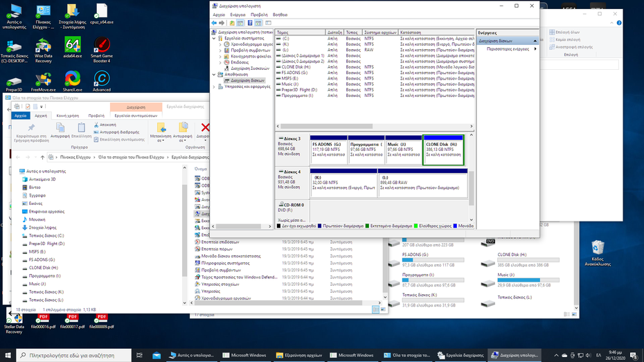The width and height of the screenshot is (644, 362).
Task: Click the Delete red X ribbon icon
Action: [205, 128]
